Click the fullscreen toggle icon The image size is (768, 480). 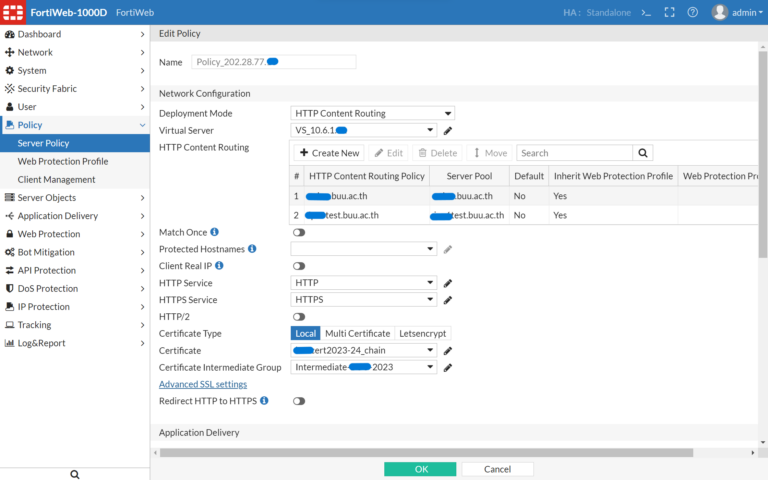(668, 12)
